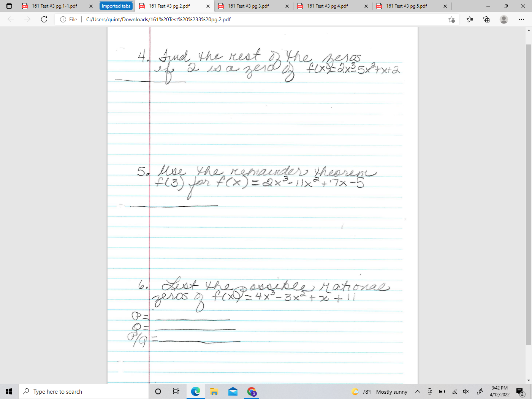
Task: Open the weather widget showing 78°F
Action: [x=380, y=391]
